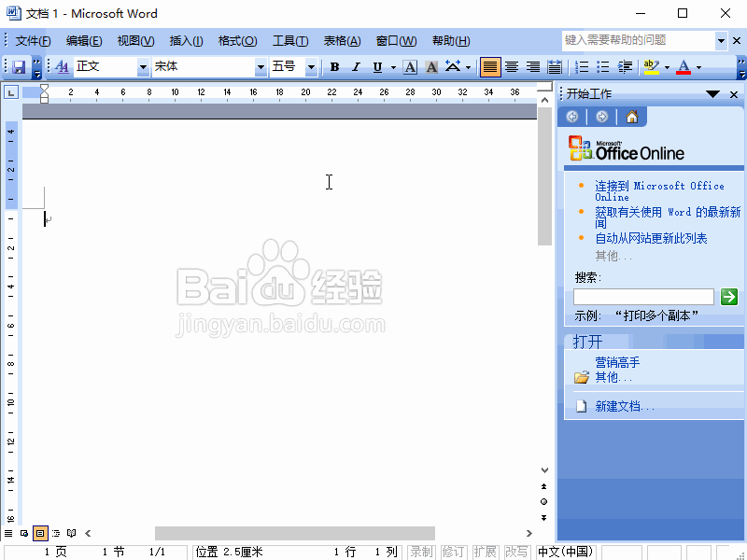Align text to the right

[x=532, y=67]
